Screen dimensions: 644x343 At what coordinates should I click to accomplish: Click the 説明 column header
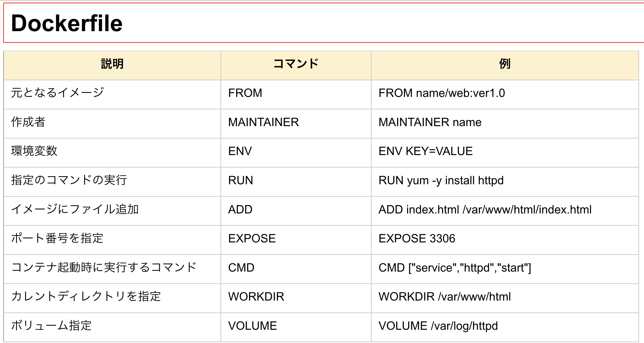click(x=112, y=64)
